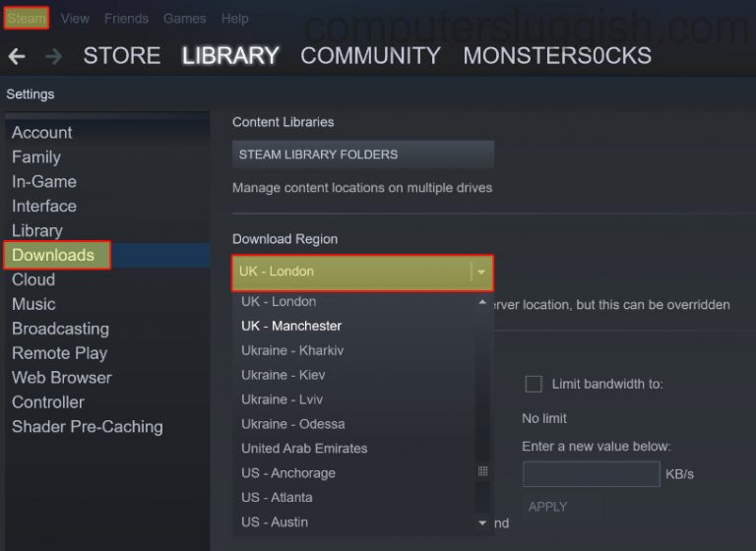This screenshot has width=756, height=551.
Task: Click the region list scroll-down arrow
Action: 482,522
